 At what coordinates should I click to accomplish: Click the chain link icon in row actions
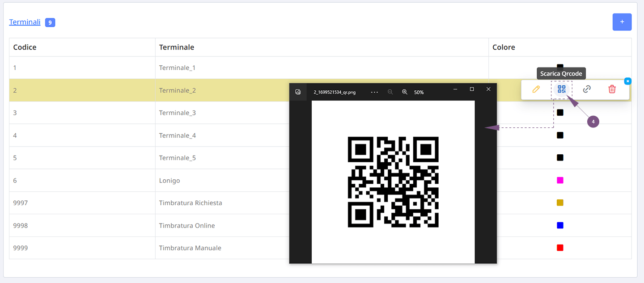587,89
